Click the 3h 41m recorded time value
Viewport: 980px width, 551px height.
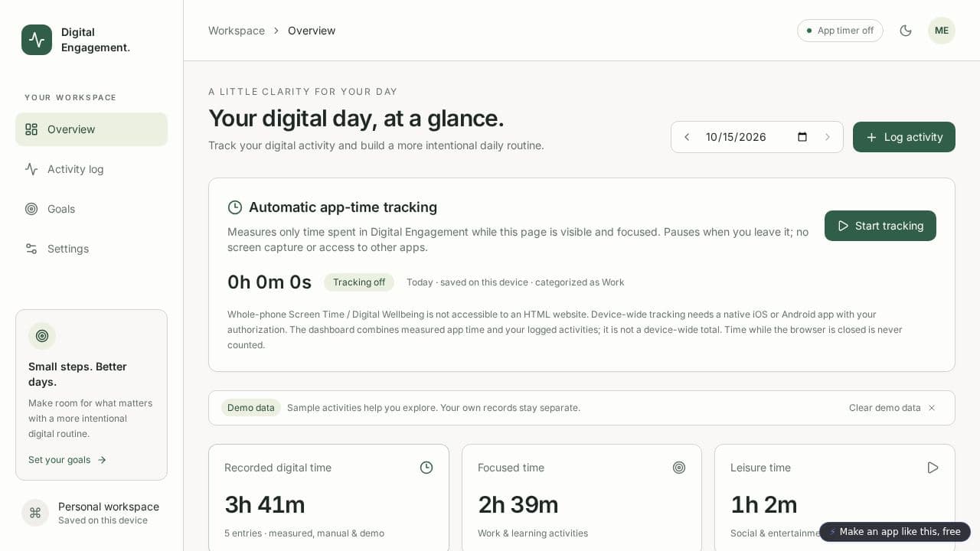[x=265, y=505]
